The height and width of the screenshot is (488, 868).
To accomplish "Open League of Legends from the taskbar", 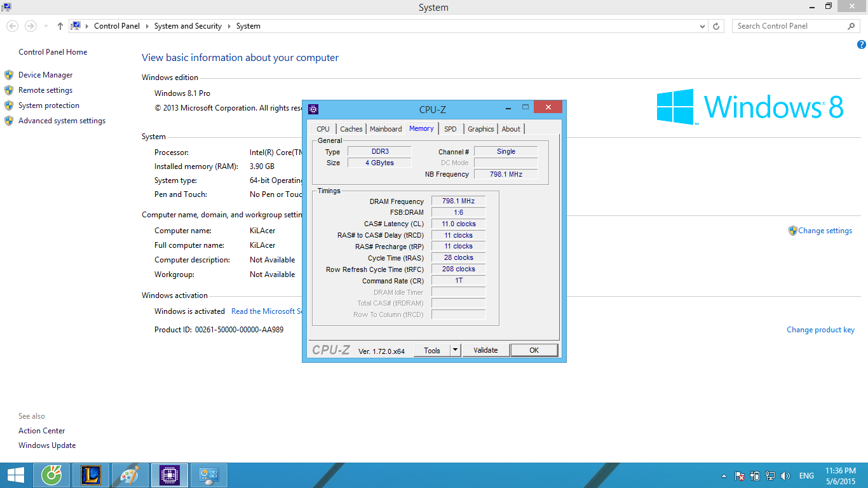I will (x=91, y=475).
